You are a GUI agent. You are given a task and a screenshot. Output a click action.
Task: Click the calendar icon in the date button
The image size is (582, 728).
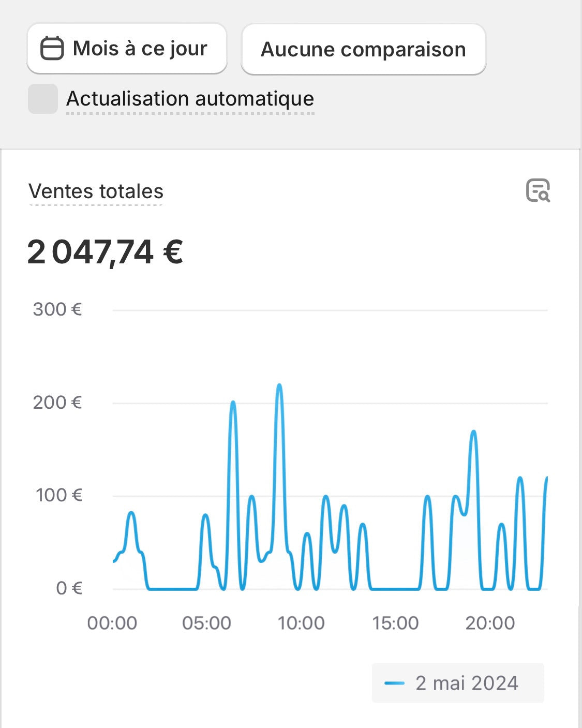point(52,49)
